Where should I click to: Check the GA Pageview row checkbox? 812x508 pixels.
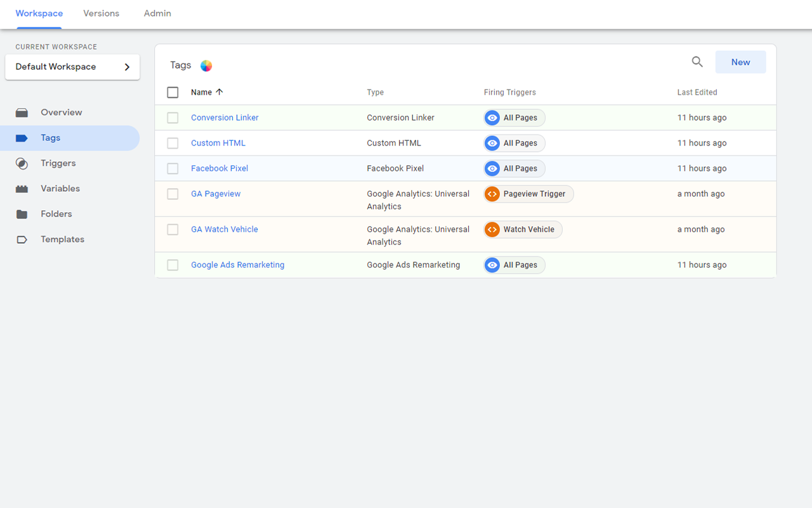[x=173, y=194]
